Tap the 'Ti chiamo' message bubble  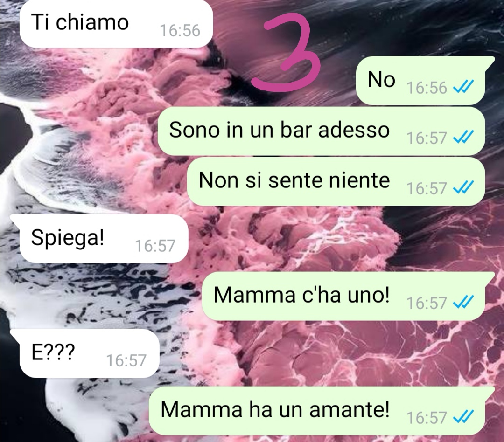(116, 23)
